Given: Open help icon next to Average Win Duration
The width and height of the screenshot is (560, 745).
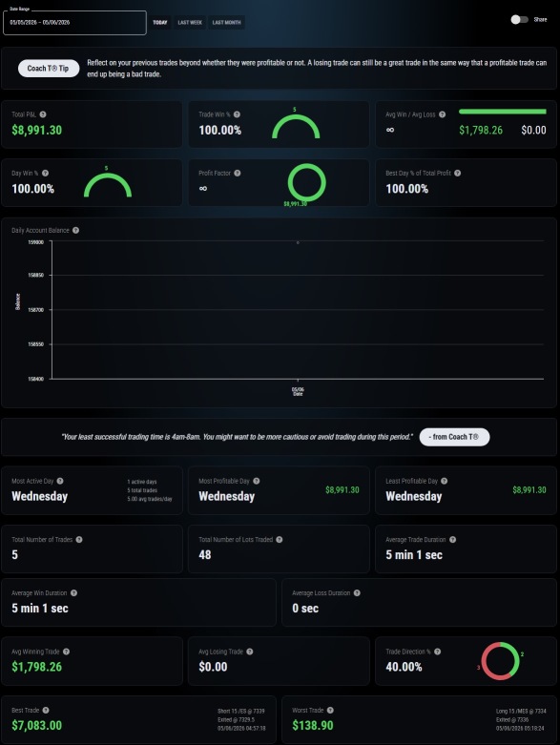Looking at the screenshot, I should (x=73, y=593).
